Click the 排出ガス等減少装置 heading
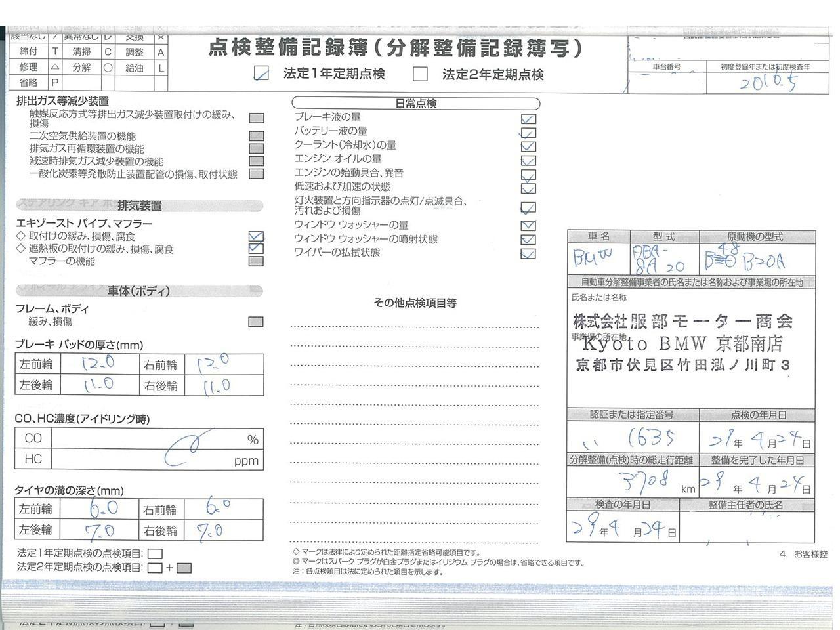840x630 pixels. 63,101
